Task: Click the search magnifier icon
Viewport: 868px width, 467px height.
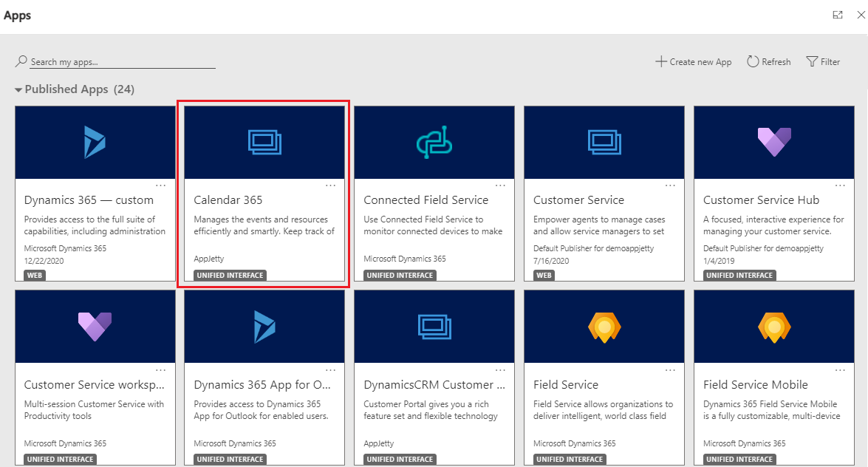Action: point(21,61)
